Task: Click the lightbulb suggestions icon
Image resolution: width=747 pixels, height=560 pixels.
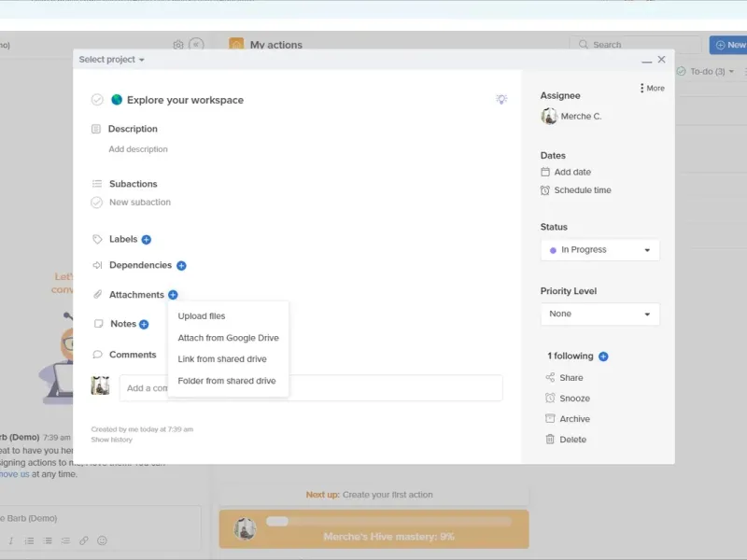Action: 501,99
